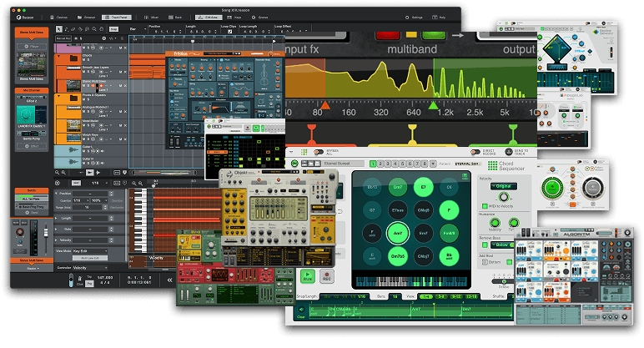Click the channel volume fader
Viewport: 644px width, 348px height.
click(46, 233)
